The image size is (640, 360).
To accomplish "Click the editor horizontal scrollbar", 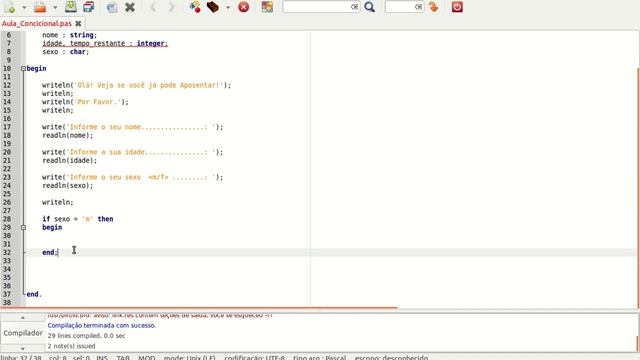I will coord(198,308).
